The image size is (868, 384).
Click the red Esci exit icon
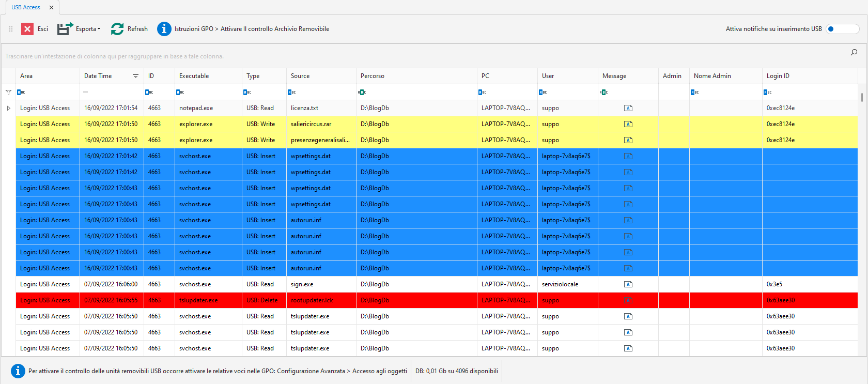tap(27, 29)
